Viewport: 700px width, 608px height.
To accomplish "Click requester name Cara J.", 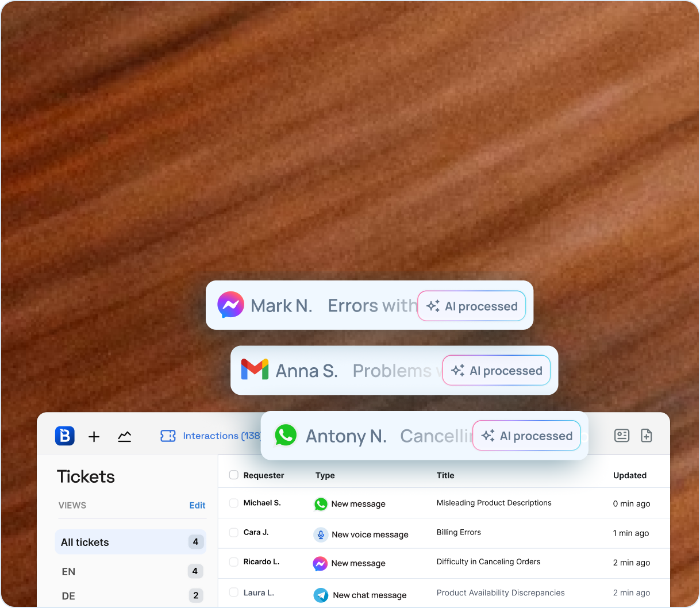I will point(256,532).
